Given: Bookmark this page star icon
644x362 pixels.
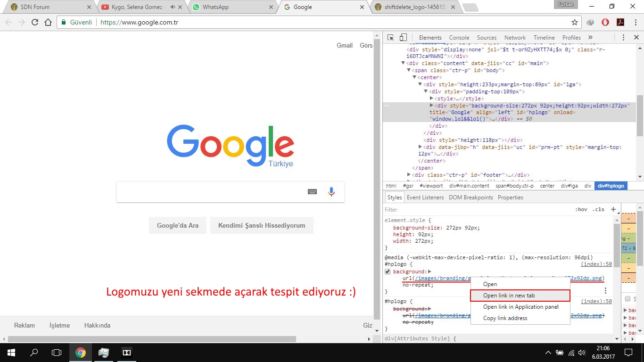Looking at the screenshot, I should pyautogui.click(x=575, y=22).
